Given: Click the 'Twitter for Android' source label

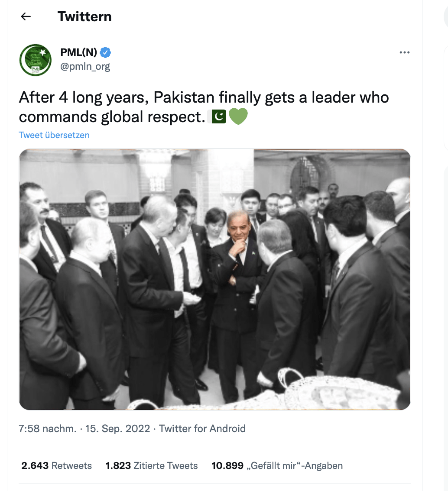Looking at the screenshot, I should (202, 429).
